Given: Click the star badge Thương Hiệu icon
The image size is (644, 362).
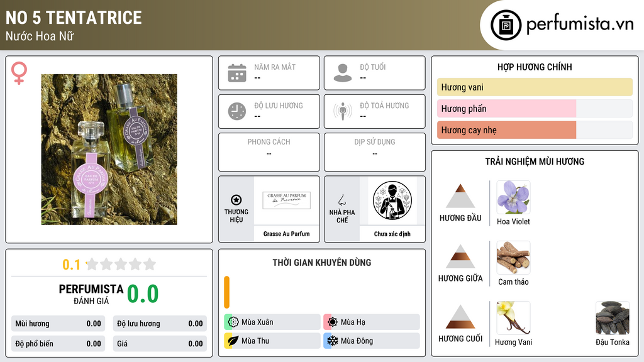Looking at the screenshot, I should (x=236, y=200).
